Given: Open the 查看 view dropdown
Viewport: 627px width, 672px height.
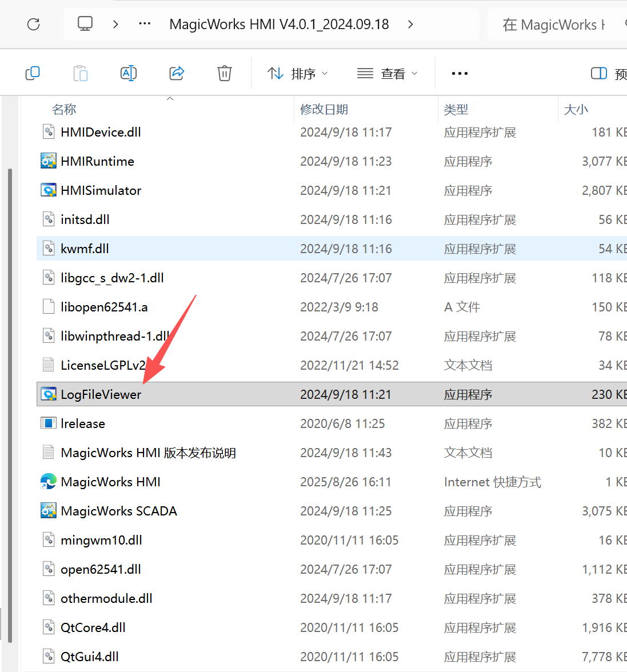Looking at the screenshot, I should click(x=388, y=74).
